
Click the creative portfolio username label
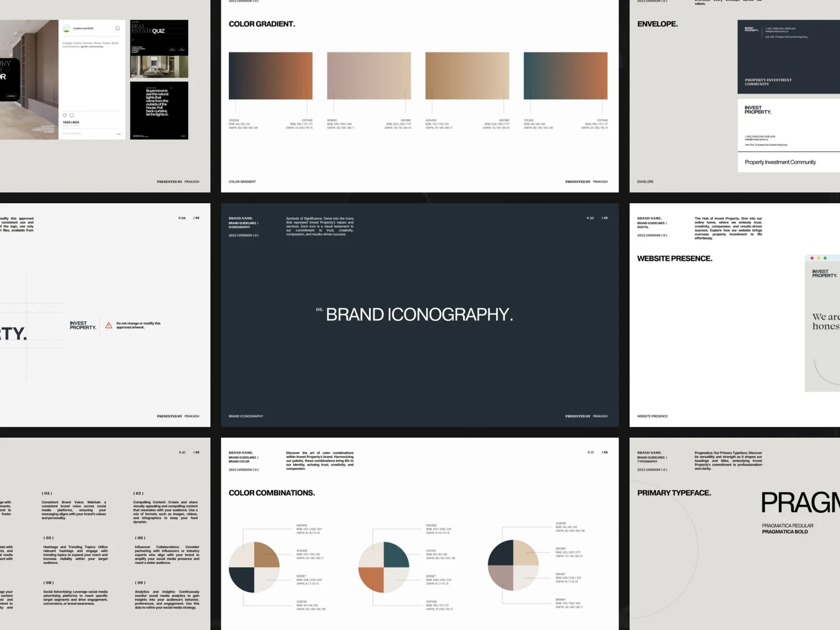[x=84, y=29]
